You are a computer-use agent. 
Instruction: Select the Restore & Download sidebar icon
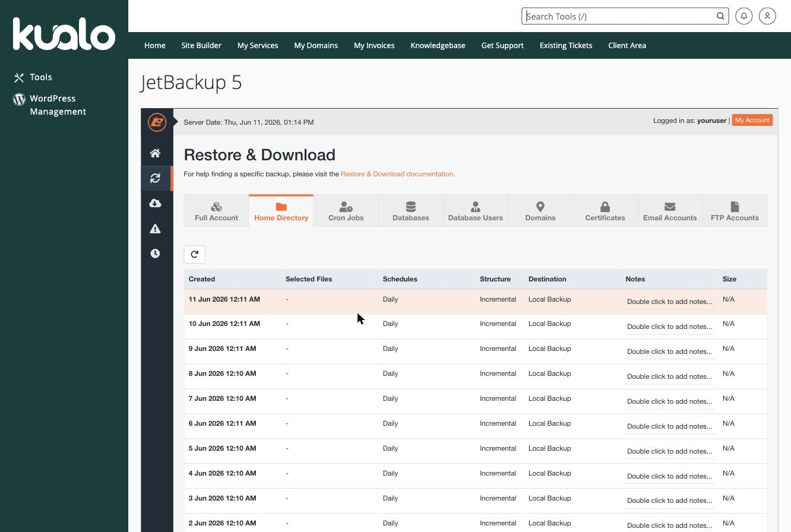[x=155, y=178]
